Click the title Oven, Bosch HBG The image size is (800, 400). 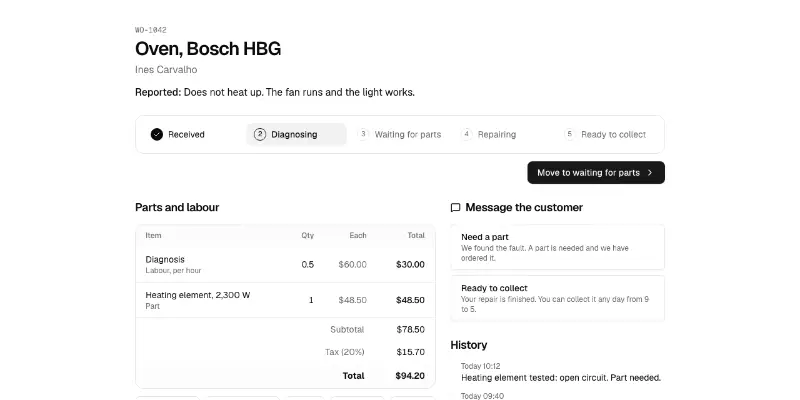208,49
